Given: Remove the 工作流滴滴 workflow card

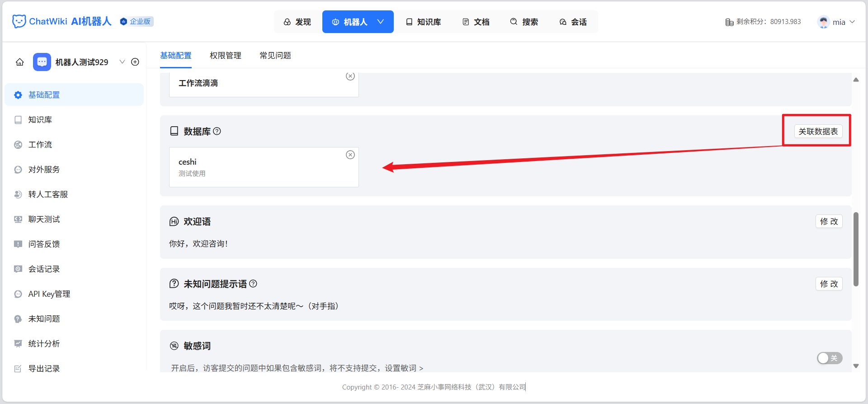Looking at the screenshot, I should [350, 76].
